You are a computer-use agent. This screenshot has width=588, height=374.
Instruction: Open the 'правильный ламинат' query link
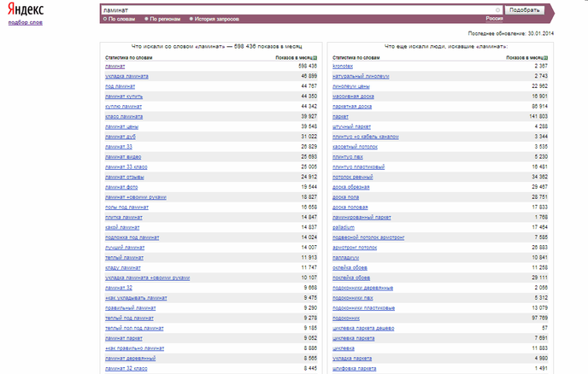click(x=131, y=308)
